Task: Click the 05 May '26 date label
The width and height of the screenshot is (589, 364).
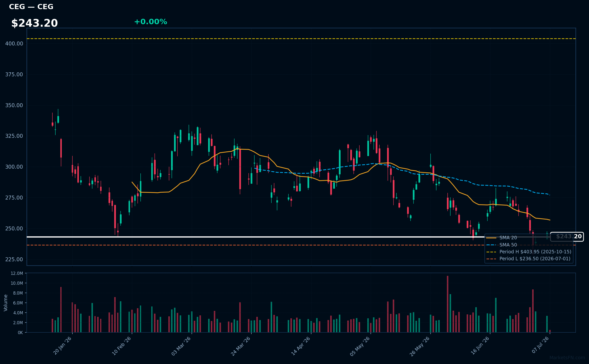Action: point(360,346)
